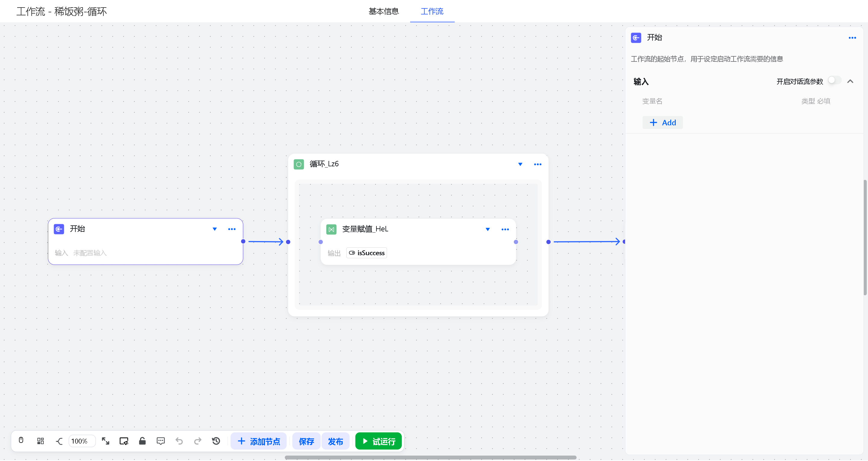Screen dimensions: 868x461
Task: Collapse 变量赋值_HeL node with its arrow
Action: (x=488, y=230)
